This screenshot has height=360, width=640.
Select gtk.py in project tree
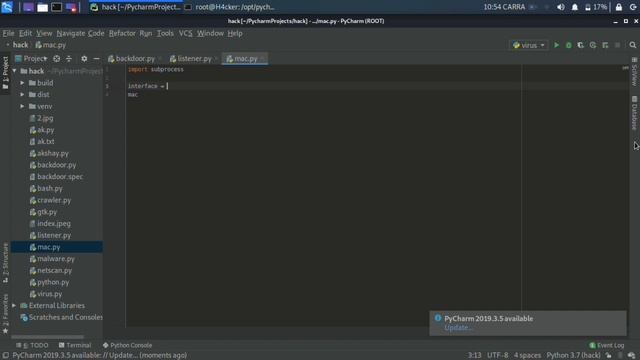(x=47, y=212)
